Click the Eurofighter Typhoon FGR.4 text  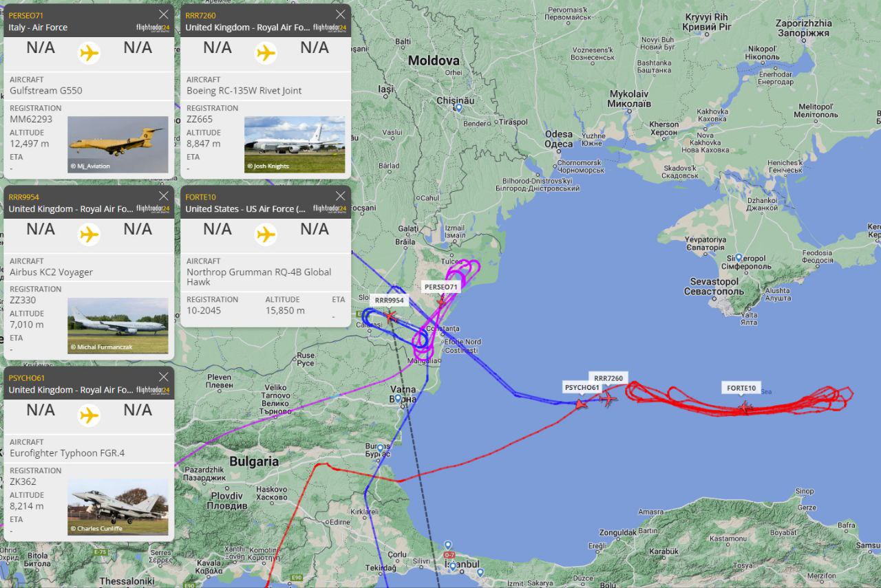67,453
